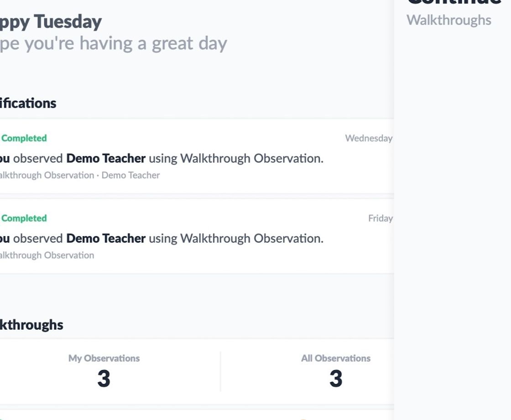Select Demo Teacher name in Wednesday notification

pyautogui.click(x=106, y=159)
